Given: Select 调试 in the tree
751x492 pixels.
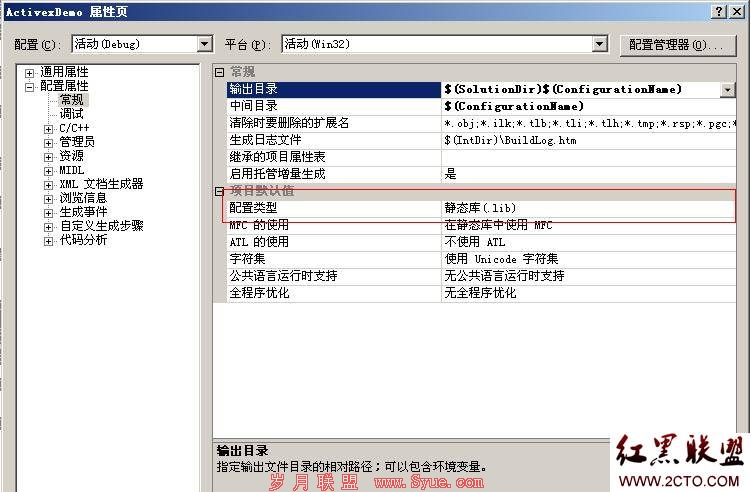Looking at the screenshot, I should point(71,114).
